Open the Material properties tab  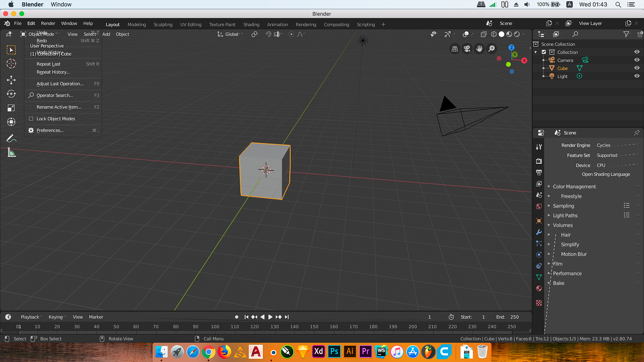click(539, 288)
